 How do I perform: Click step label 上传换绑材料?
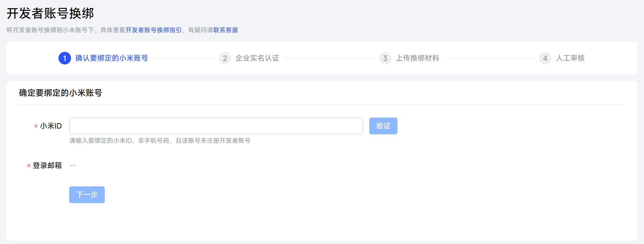pos(418,58)
